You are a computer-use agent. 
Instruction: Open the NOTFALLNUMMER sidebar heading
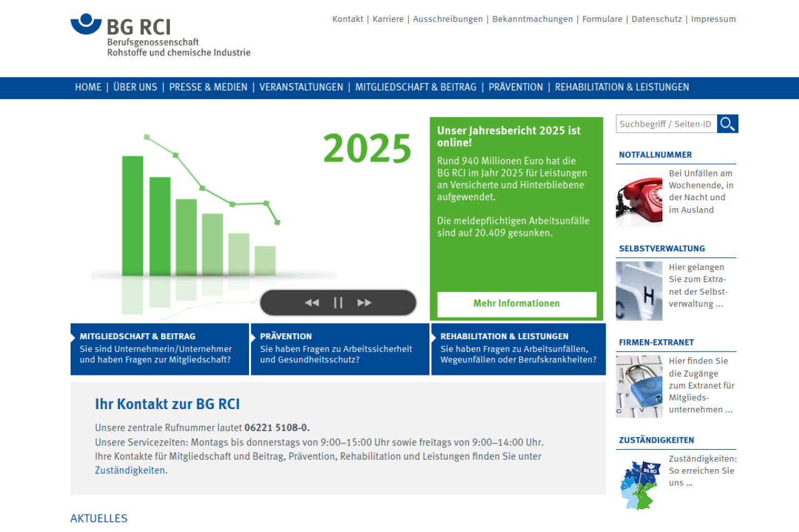click(655, 155)
